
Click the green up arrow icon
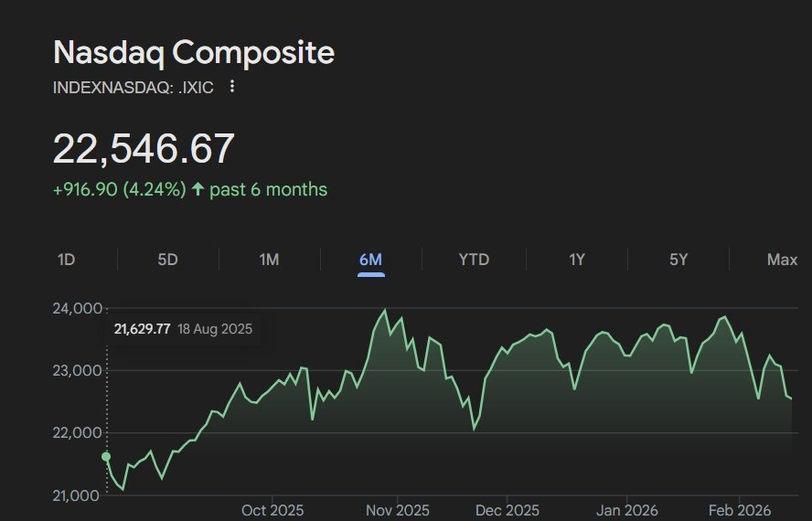[x=198, y=190]
